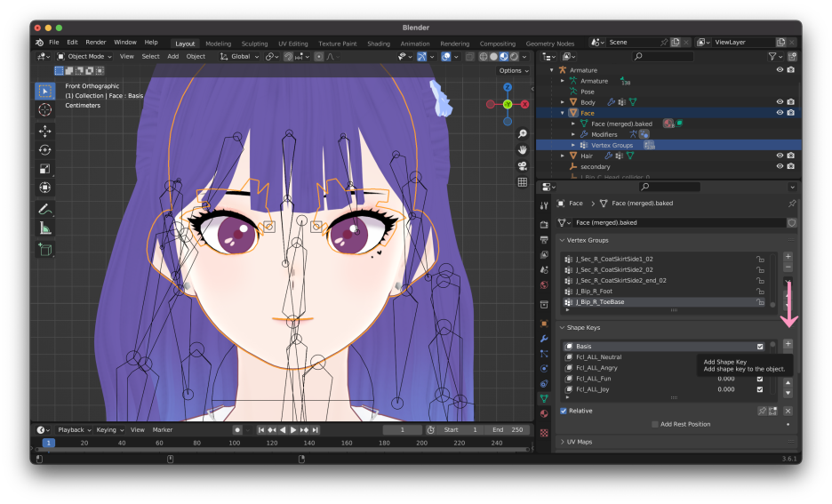The height and width of the screenshot is (504, 832).
Task: Open the viewport Add menu
Action: pyautogui.click(x=173, y=56)
